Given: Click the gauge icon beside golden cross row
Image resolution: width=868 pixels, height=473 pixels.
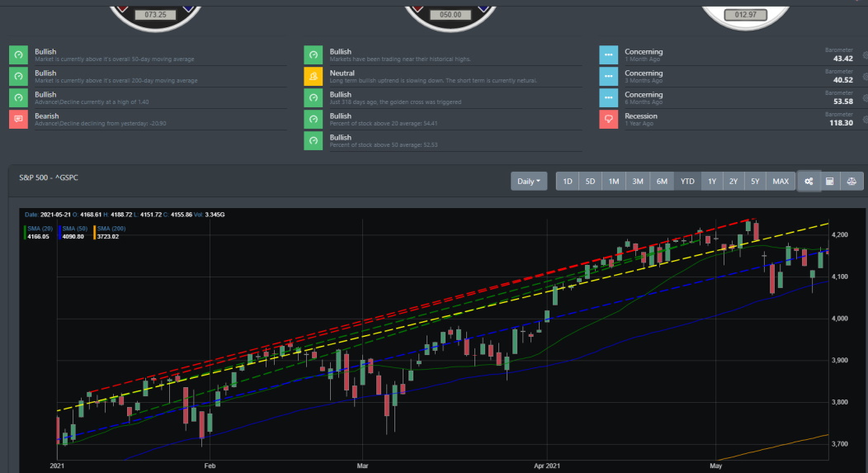Looking at the screenshot, I should 314,98.
